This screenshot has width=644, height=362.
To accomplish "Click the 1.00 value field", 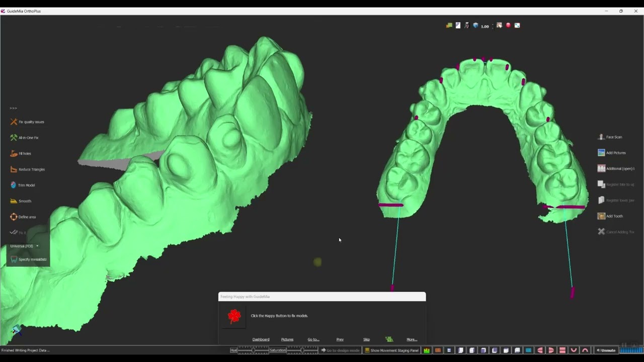I will [485, 27].
